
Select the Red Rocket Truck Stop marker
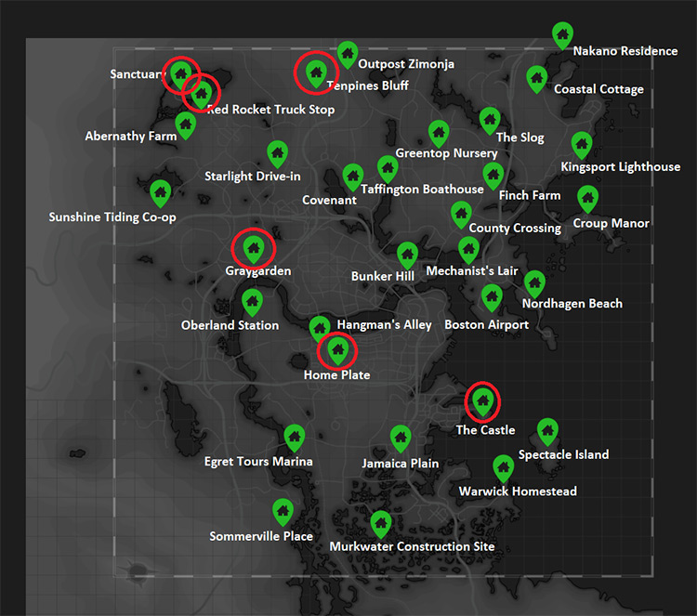(x=202, y=94)
